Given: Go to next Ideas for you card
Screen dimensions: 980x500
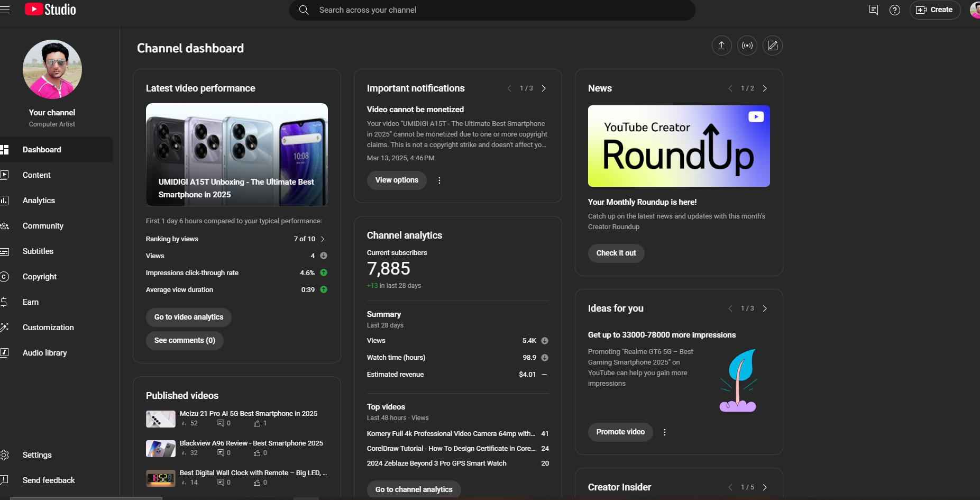Looking at the screenshot, I should pyautogui.click(x=765, y=308).
